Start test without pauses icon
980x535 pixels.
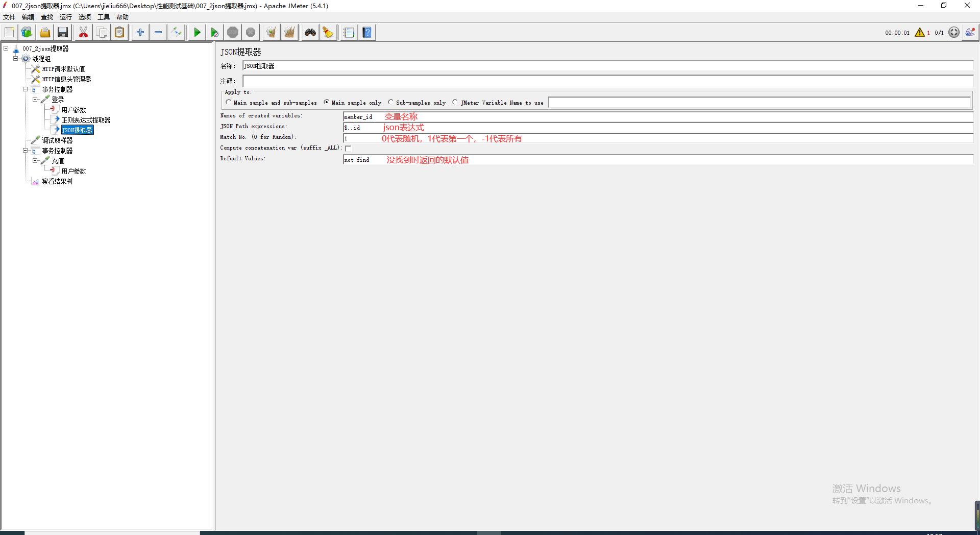coord(215,32)
